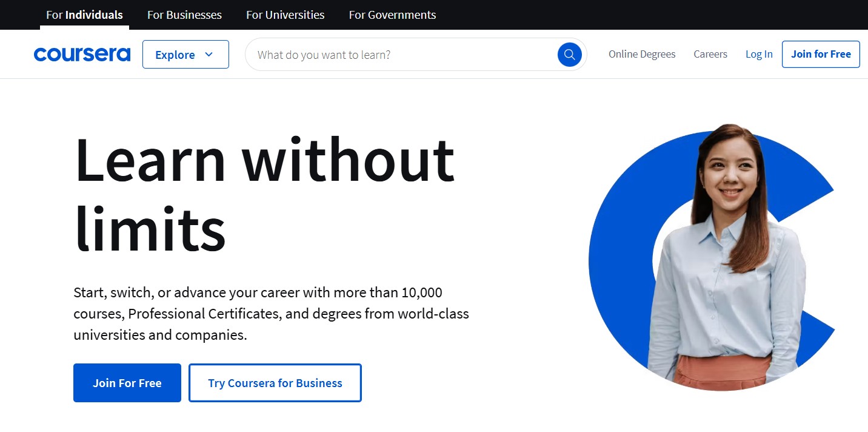Click the Log In link
Viewport: 868px width, 432px height.
pos(759,54)
